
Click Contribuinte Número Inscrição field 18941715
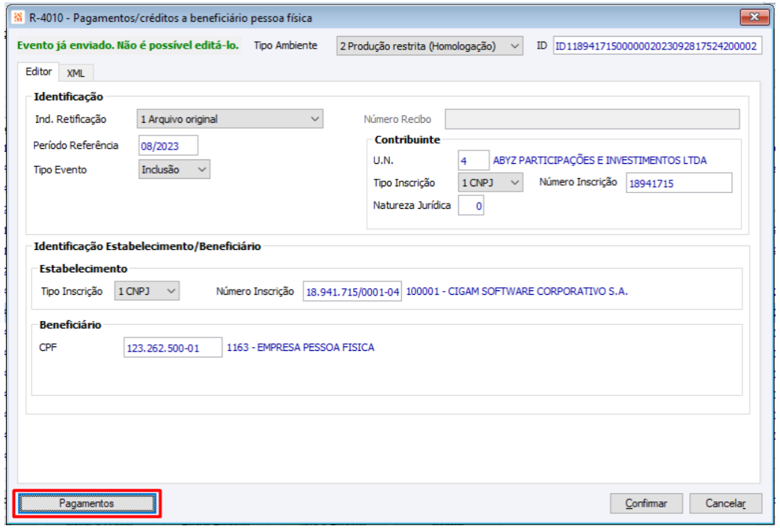pos(678,183)
